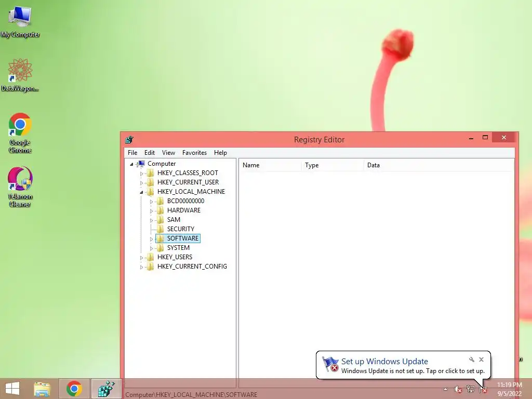The image size is (532, 399).
Task: Open File Explorer from taskbar
Action: (42, 389)
